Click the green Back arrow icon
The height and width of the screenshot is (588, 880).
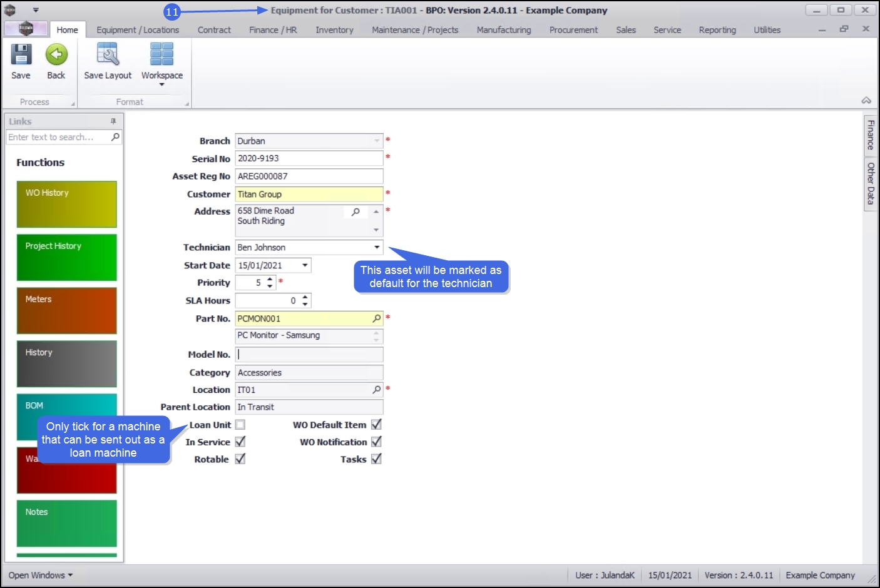(56, 55)
